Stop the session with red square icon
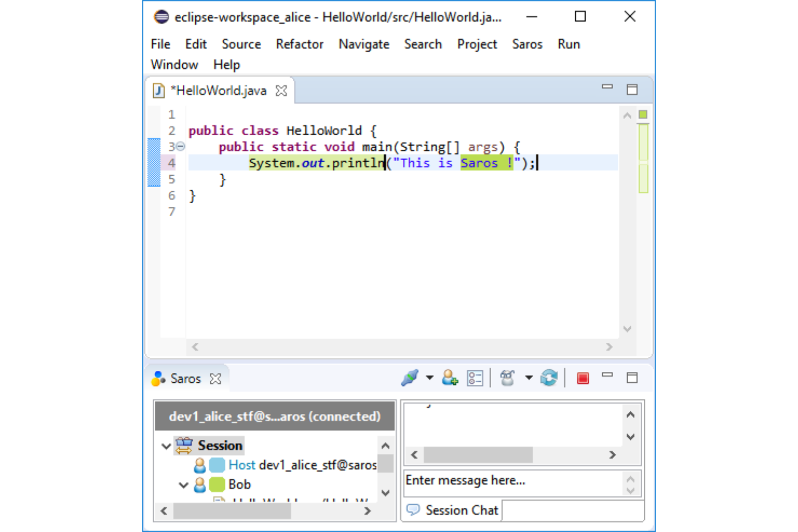 pyautogui.click(x=583, y=378)
